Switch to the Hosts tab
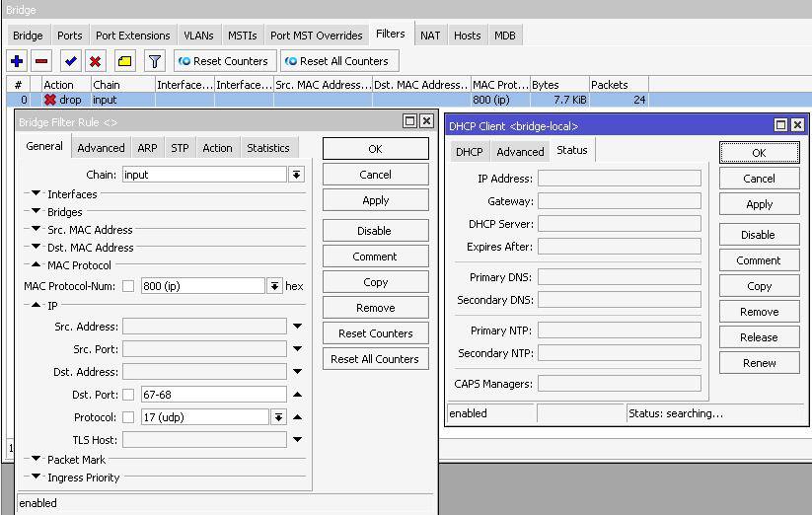Image resolution: width=812 pixels, height=515 pixels. 467,36
